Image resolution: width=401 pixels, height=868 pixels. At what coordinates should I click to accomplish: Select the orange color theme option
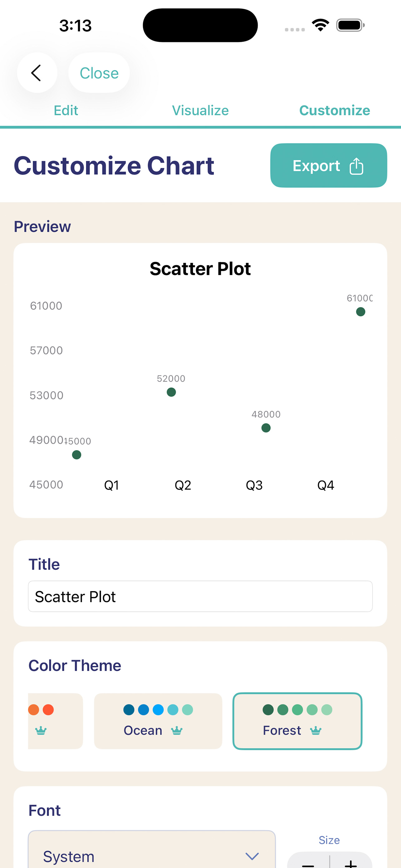[x=55, y=721]
